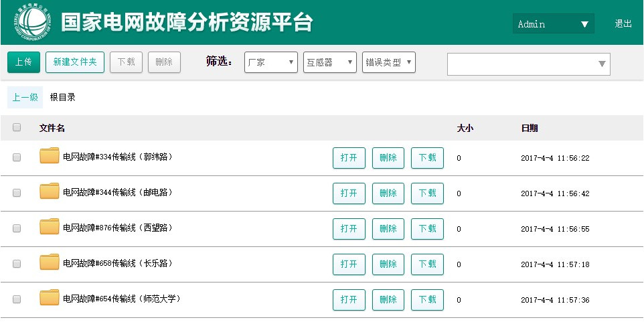
Task: Open the 厂家 filter dropdown
Action: 271,62
